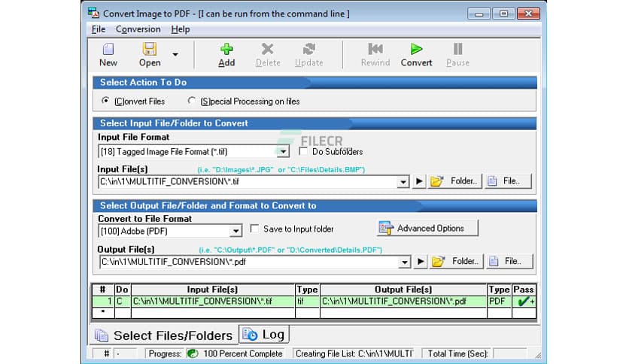Open the Convert to File Format dropdown
Viewport: 629px width, 364px height.
pos(236,231)
